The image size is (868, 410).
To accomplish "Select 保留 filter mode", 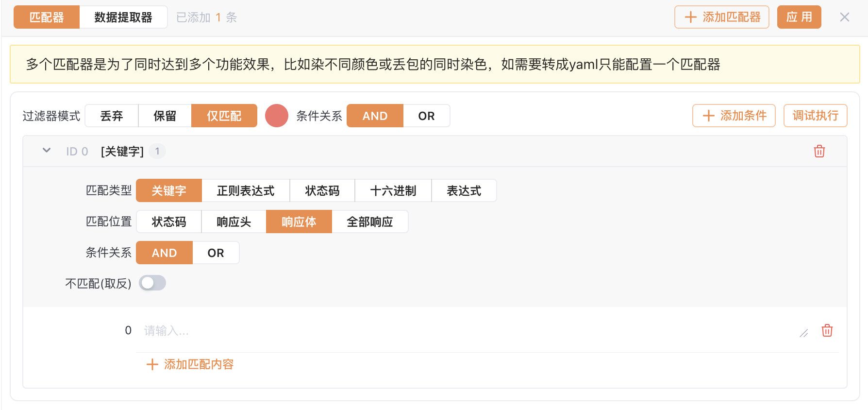I will [165, 116].
